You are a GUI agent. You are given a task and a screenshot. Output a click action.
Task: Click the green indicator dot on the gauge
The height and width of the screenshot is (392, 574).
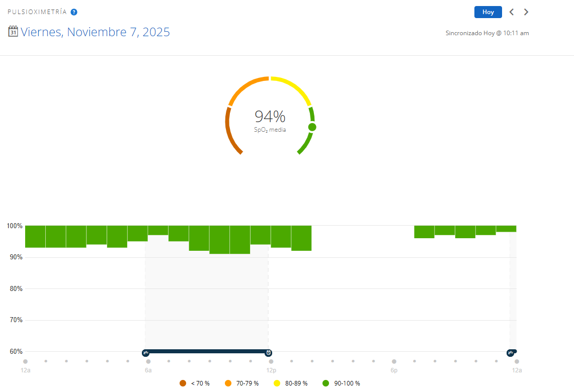point(312,127)
